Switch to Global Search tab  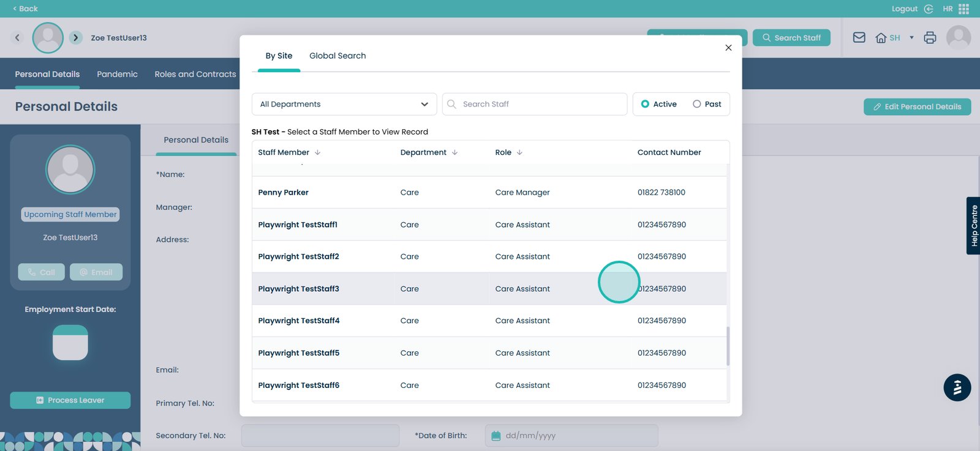[x=337, y=56]
